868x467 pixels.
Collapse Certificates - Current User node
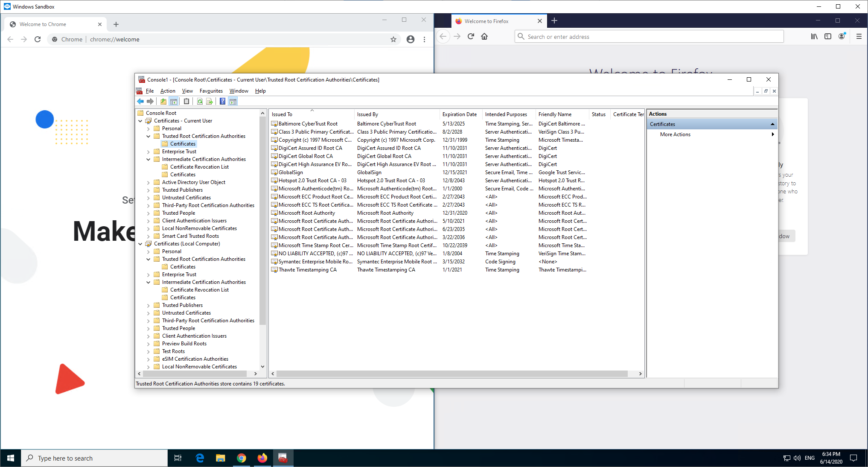140,121
